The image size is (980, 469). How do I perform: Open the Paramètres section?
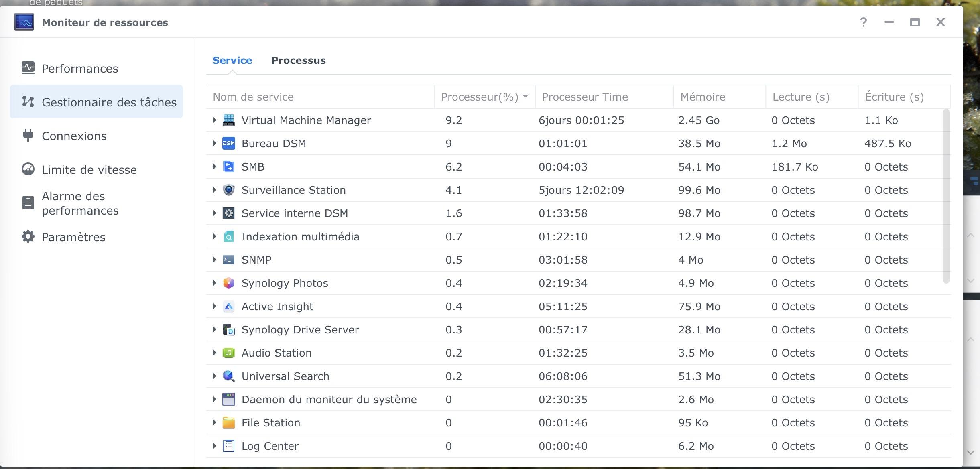(96, 237)
